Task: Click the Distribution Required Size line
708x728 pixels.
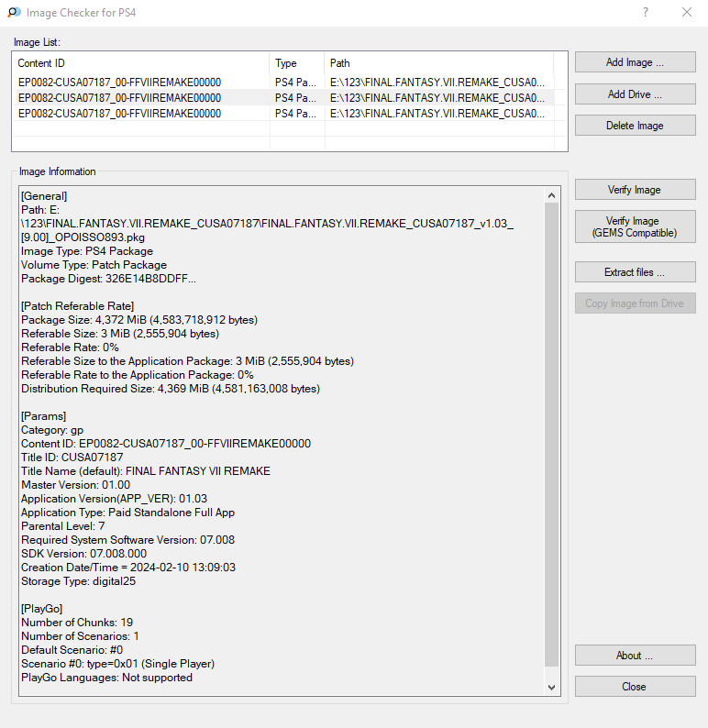Action: pos(171,389)
